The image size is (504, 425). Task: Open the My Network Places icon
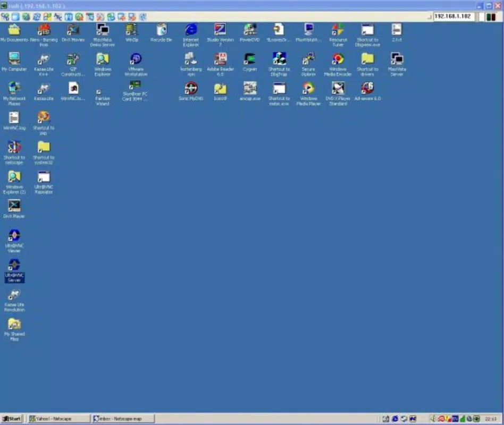click(x=14, y=94)
